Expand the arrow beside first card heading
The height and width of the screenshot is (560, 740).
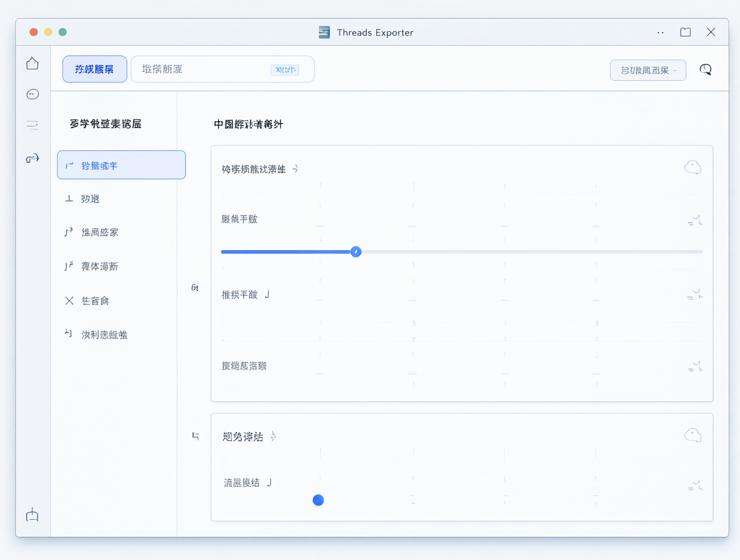tap(296, 168)
